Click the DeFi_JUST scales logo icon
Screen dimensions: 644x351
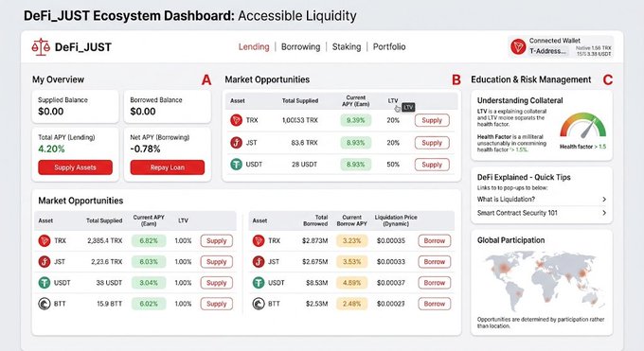(x=41, y=47)
